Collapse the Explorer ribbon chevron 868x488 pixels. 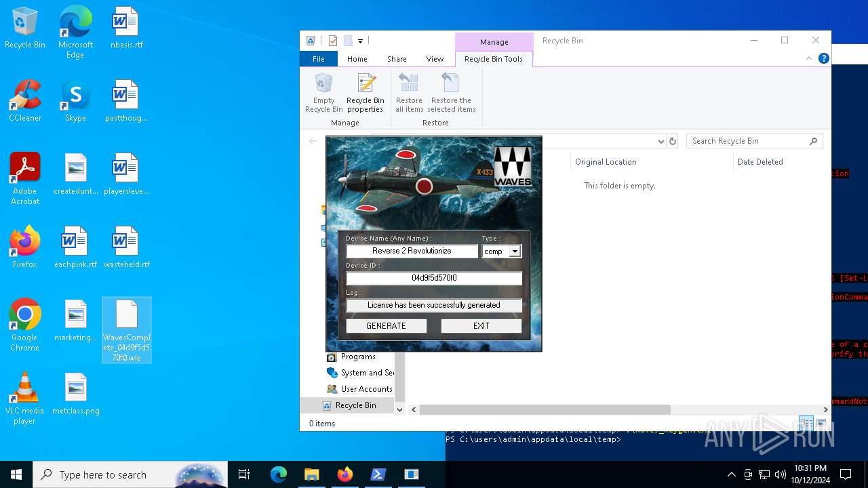808,58
